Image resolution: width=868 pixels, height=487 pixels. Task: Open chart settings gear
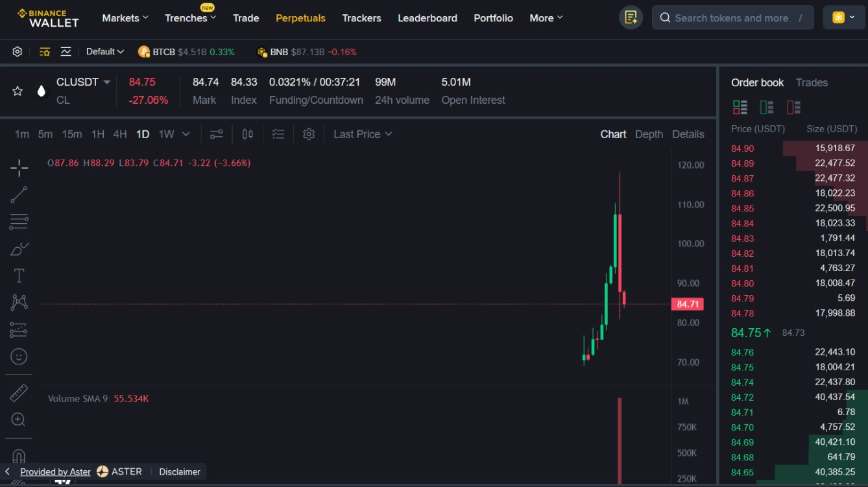tap(309, 134)
